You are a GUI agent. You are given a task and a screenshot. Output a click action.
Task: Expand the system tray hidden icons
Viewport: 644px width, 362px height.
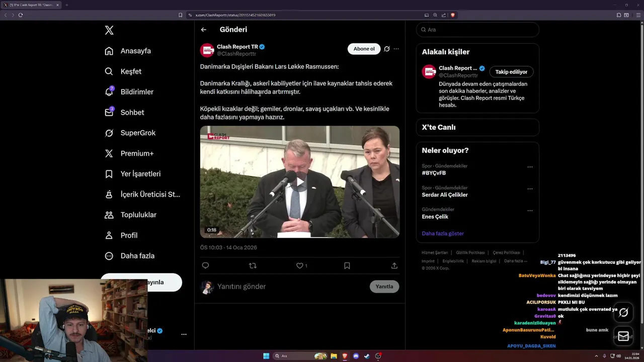pos(597,356)
